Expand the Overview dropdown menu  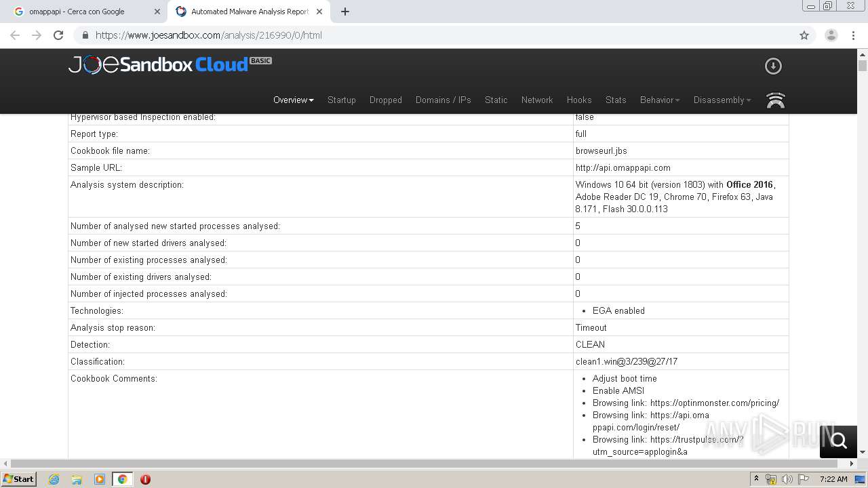click(294, 100)
